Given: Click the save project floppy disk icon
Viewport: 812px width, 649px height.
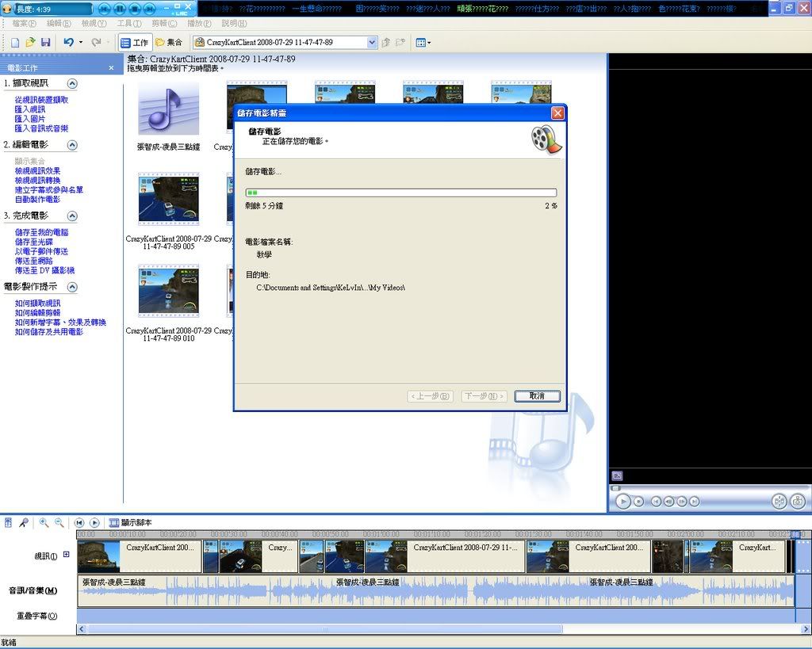Looking at the screenshot, I should tap(45, 42).
